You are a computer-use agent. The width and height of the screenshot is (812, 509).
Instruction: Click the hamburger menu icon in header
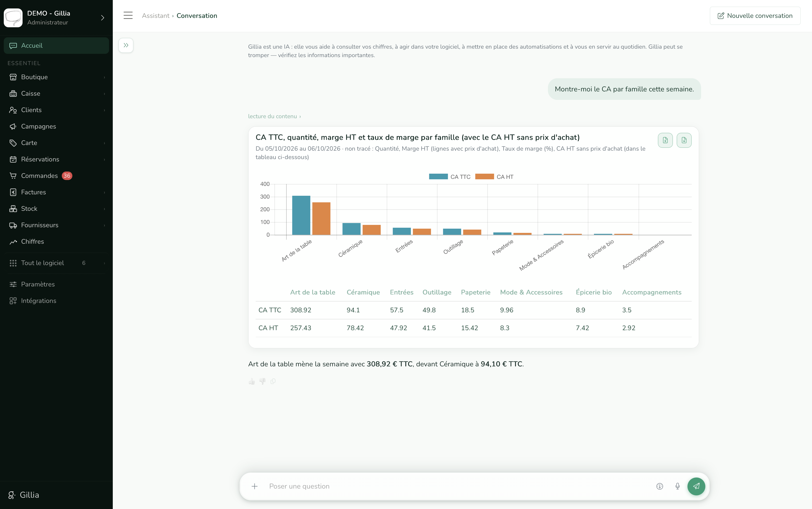pyautogui.click(x=128, y=16)
